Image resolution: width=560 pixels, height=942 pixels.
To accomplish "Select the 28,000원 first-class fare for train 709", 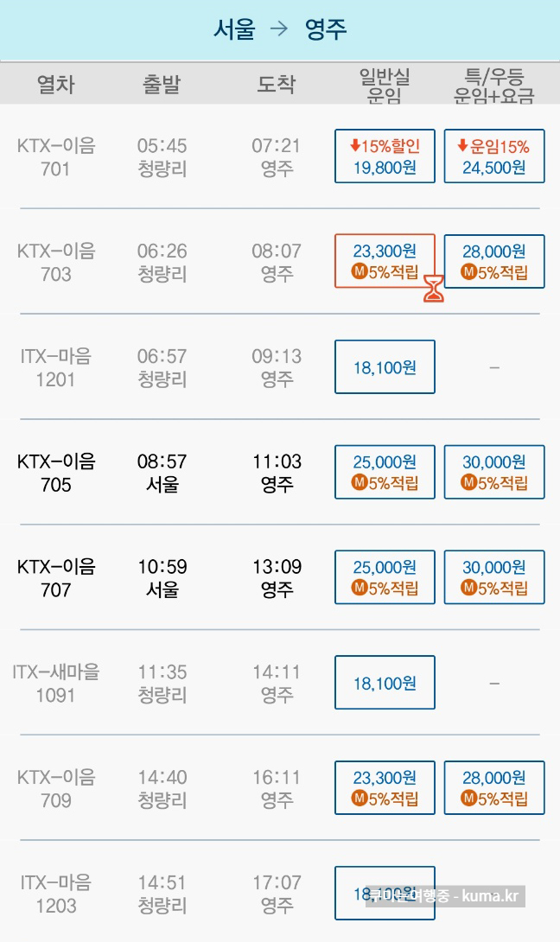I will coord(494,788).
